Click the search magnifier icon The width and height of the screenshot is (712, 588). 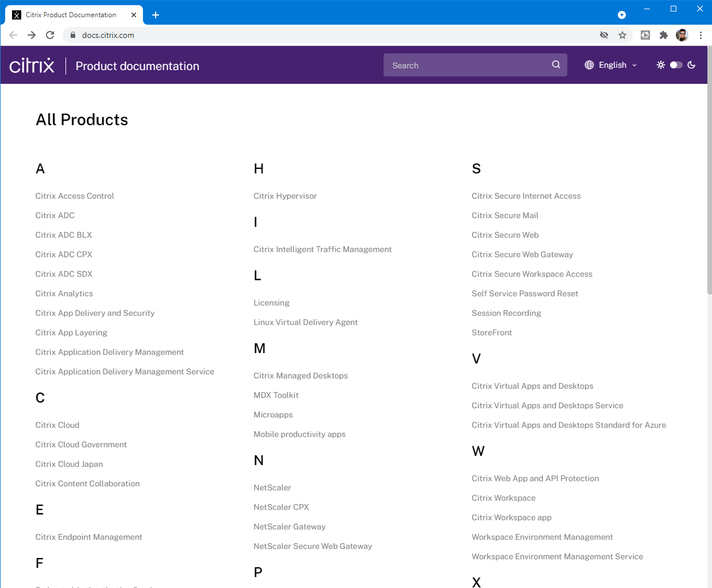click(x=556, y=65)
